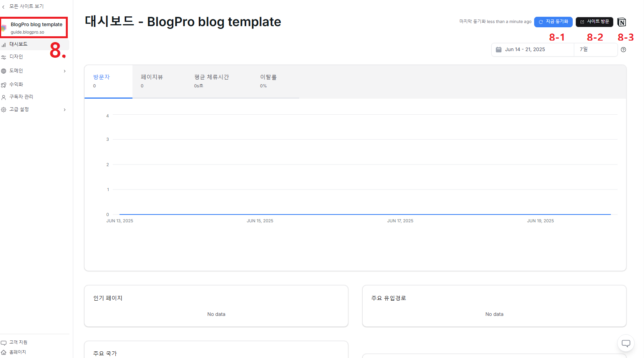Click the 사이트 방문 visit site button

pyautogui.click(x=595, y=22)
